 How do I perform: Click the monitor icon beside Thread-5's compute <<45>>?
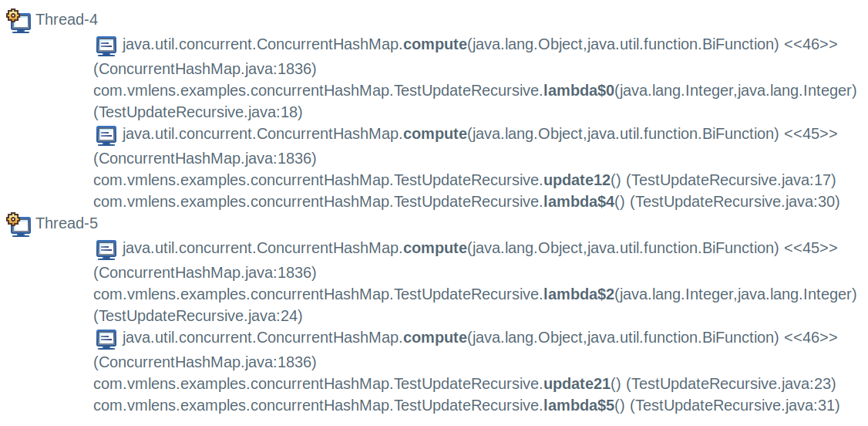click(106, 249)
